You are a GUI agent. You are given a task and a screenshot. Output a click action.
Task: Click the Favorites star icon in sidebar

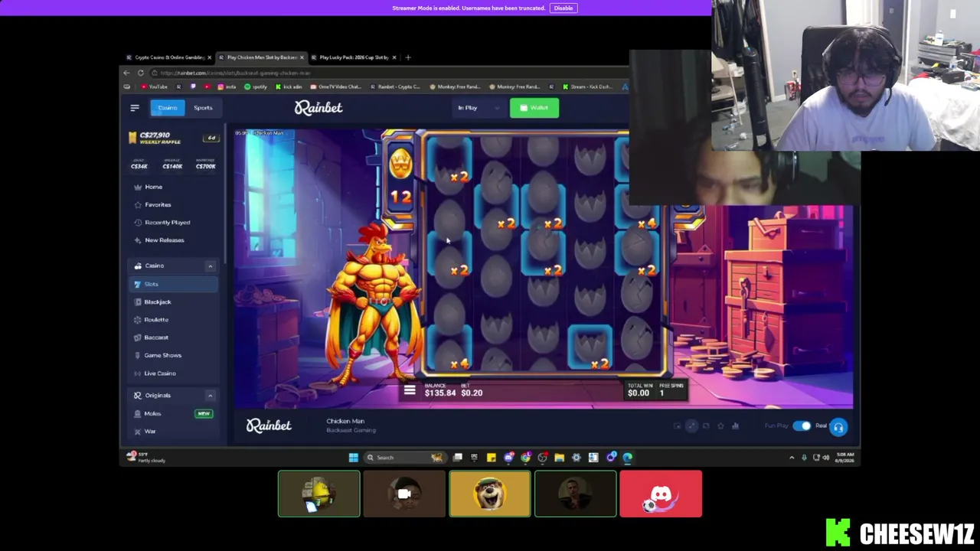point(138,204)
